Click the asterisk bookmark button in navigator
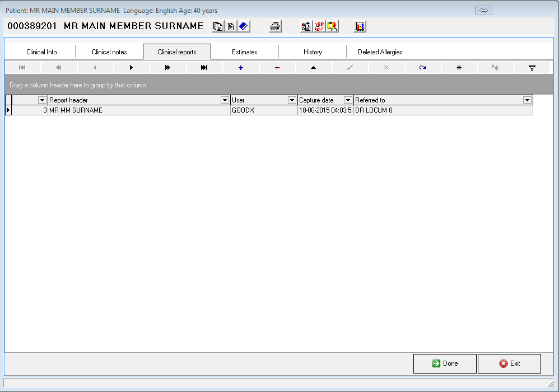This screenshot has width=559, height=392. 459,68
